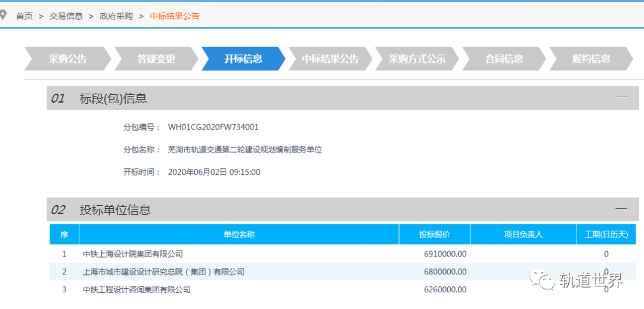Select 中标结果公告 in the breadcrumb
This screenshot has height=309, width=644.
point(175,16)
